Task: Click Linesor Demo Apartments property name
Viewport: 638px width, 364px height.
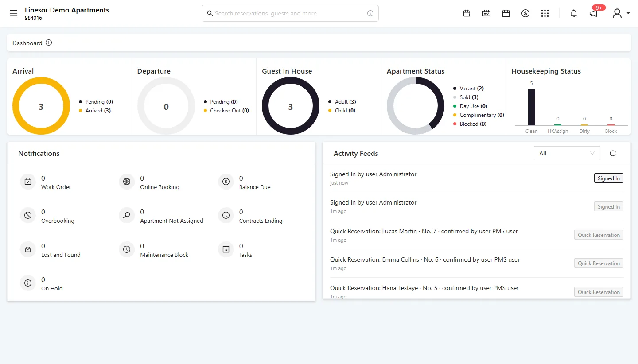Action: (67, 10)
